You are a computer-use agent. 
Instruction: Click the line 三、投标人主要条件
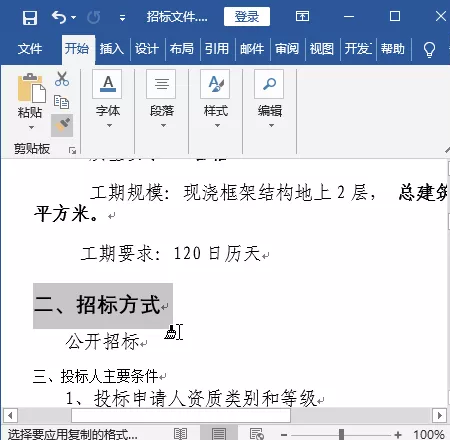[95, 376]
